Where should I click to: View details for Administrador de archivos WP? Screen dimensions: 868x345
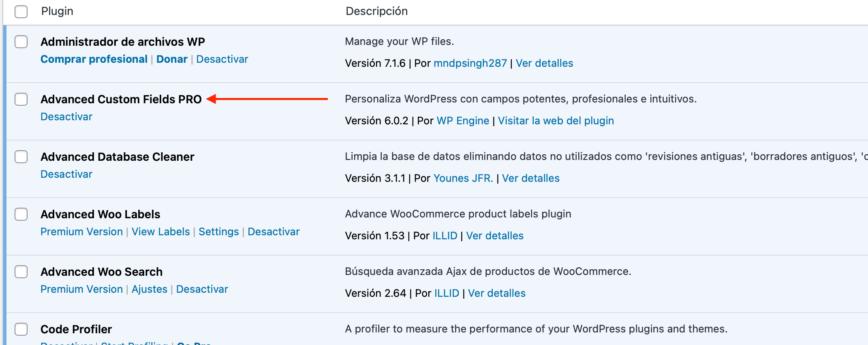[544, 63]
